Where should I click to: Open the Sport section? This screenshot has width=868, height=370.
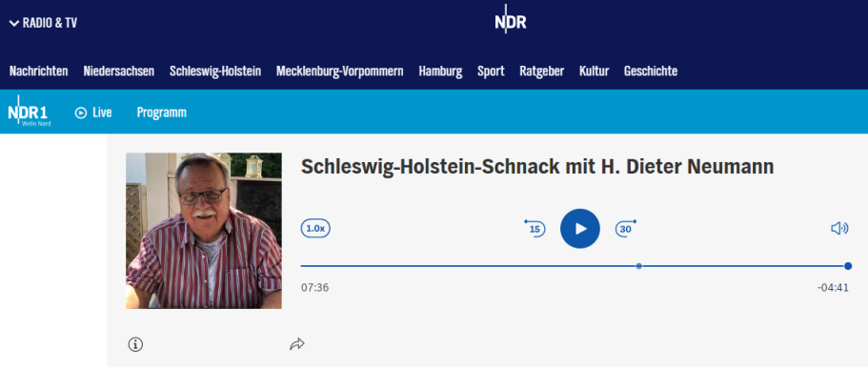tap(491, 71)
